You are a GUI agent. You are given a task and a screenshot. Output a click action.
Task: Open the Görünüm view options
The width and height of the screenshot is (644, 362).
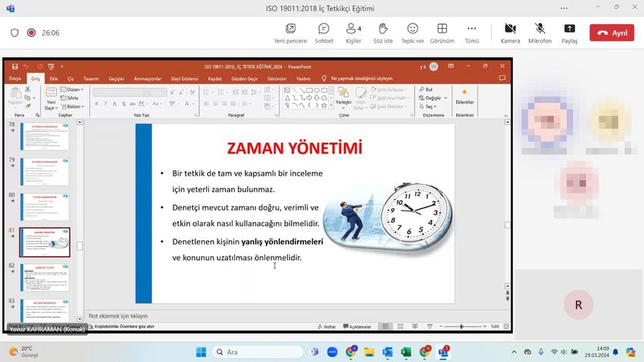[x=442, y=33]
